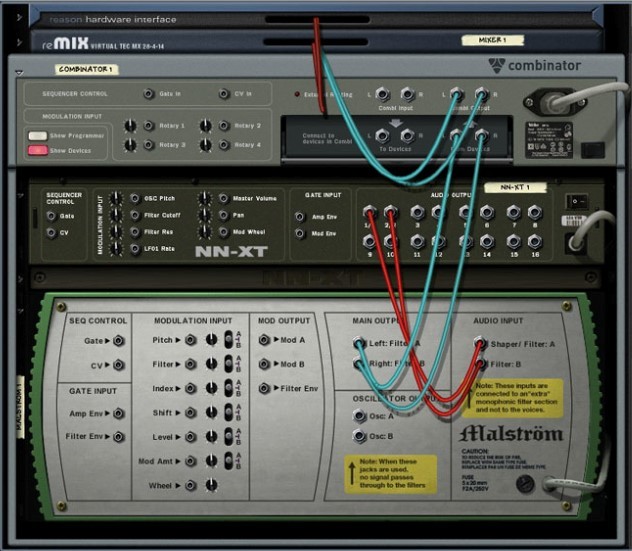This screenshot has width=632, height=551.
Task: Click the Combi Input left jack
Action: [x=383, y=95]
